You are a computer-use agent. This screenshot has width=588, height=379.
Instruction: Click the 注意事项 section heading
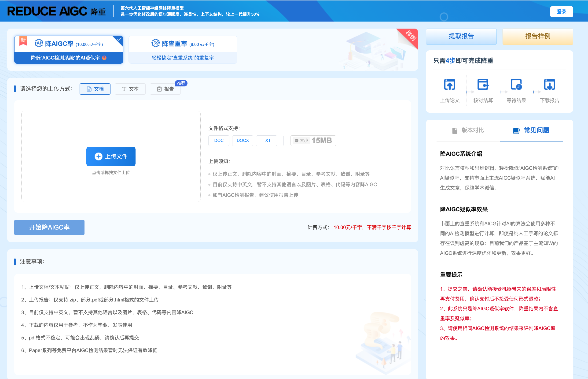32,261
